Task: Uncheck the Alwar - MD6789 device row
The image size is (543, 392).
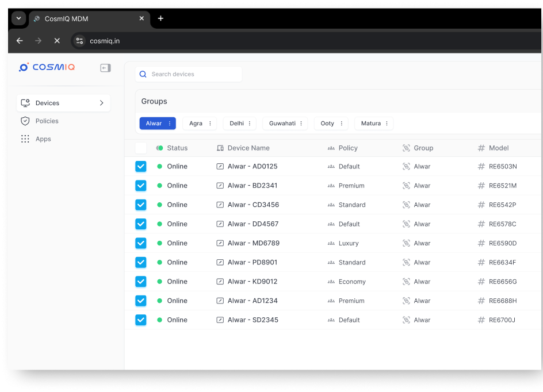Action: click(141, 243)
